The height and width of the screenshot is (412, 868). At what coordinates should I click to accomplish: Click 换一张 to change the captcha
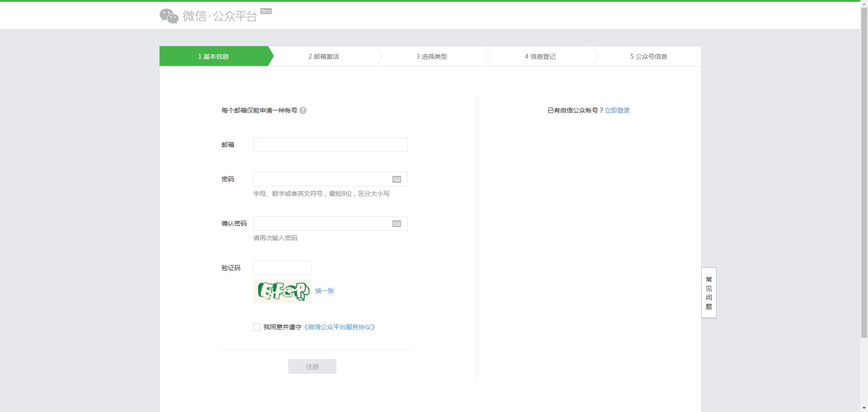pos(324,291)
